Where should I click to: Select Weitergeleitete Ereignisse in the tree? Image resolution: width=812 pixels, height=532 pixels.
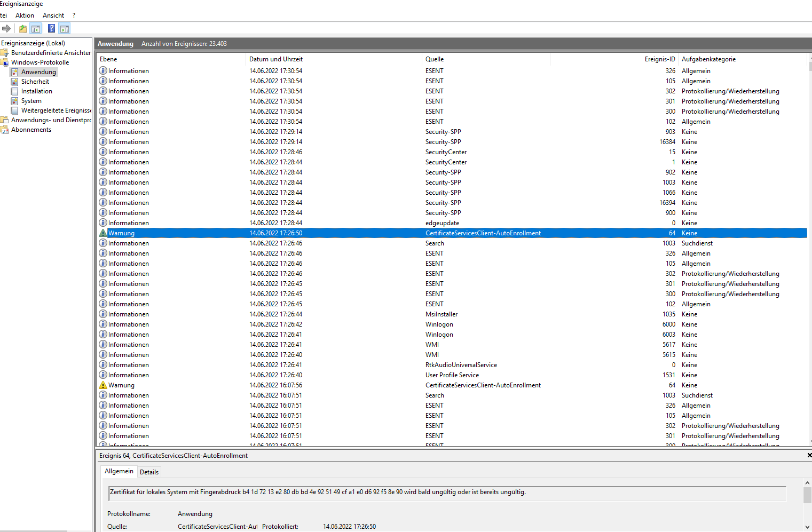(x=56, y=110)
